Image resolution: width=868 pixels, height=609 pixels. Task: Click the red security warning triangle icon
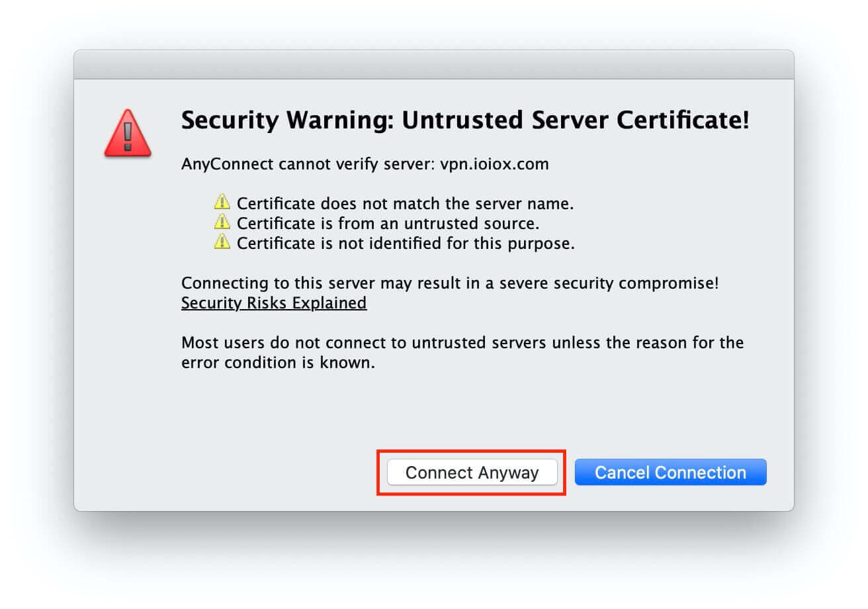[128, 134]
